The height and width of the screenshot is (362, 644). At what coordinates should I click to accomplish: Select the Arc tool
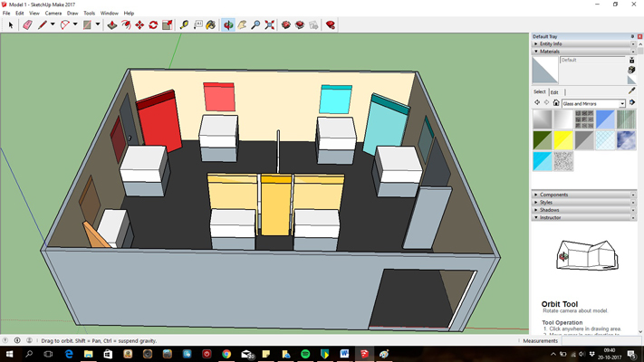[x=64, y=25]
